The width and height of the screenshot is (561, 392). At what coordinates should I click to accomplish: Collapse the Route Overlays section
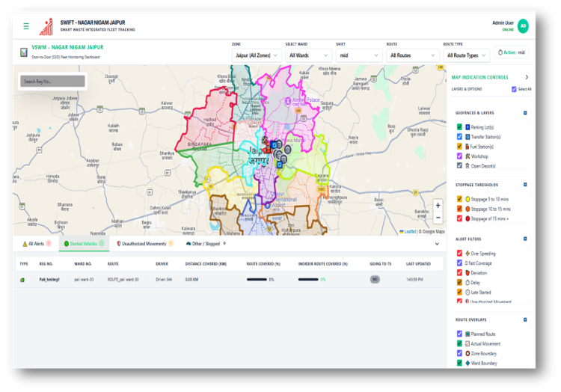point(525,319)
